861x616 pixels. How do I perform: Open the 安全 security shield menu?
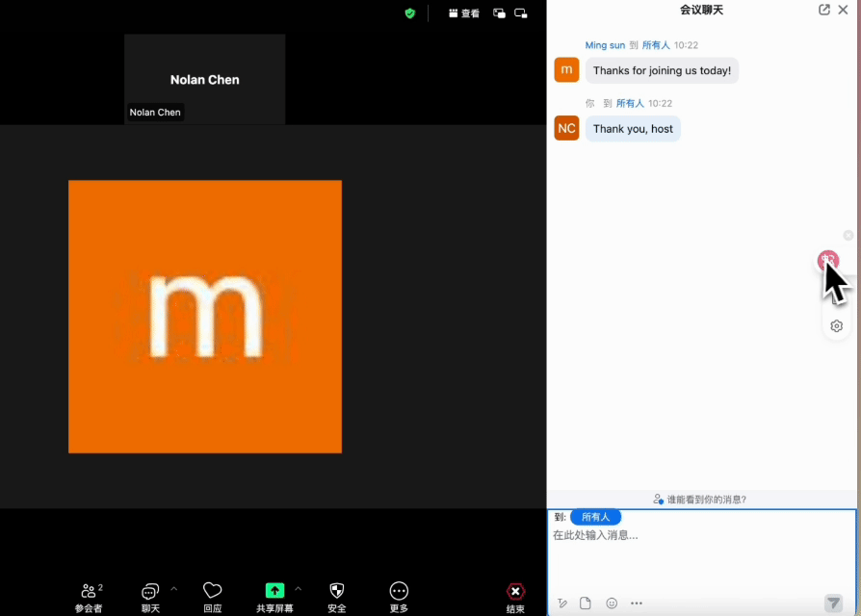coord(336,597)
